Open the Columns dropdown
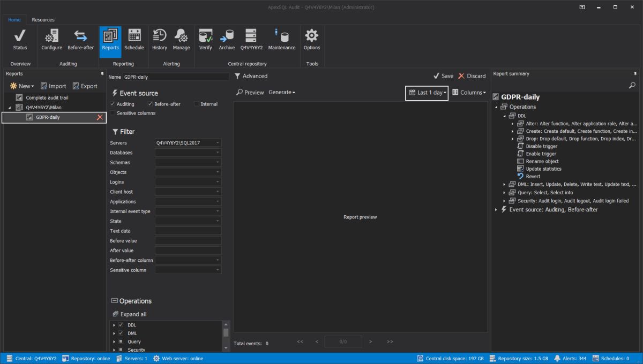643x364 pixels. (x=469, y=93)
